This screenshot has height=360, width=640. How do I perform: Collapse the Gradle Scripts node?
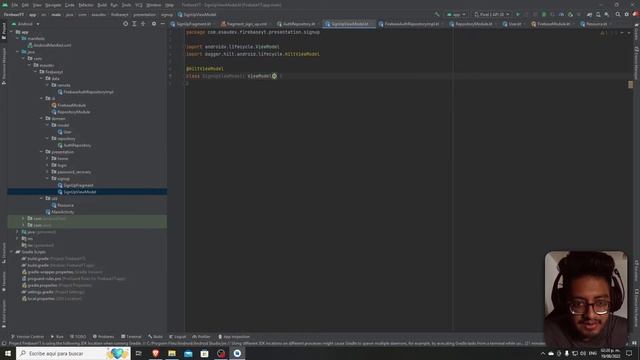click(x=11, y=252)
